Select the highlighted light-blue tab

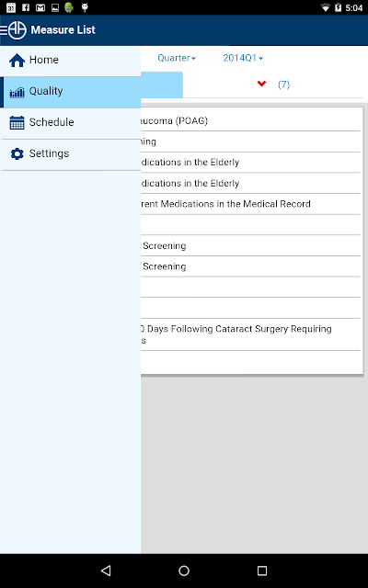pyautogui.click(x=162, y=85)
